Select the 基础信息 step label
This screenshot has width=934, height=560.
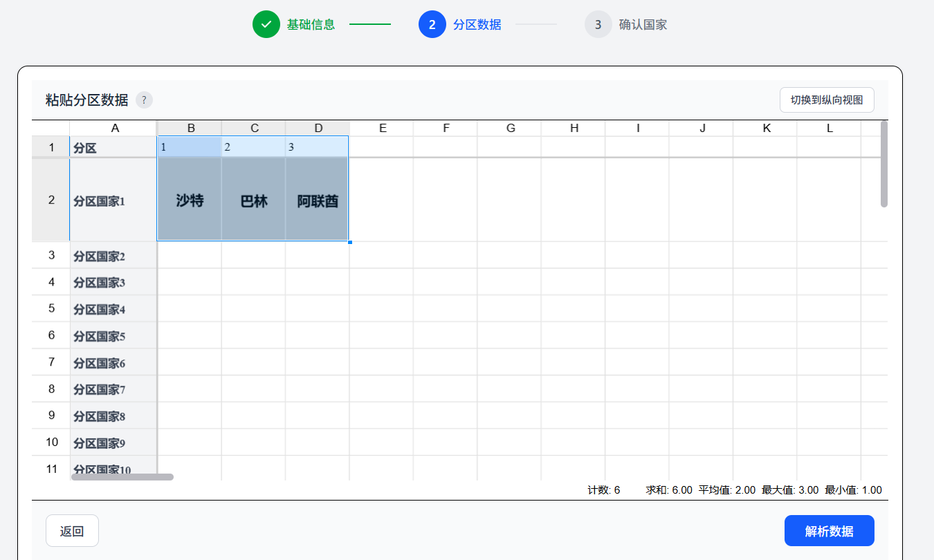(311, 25)
